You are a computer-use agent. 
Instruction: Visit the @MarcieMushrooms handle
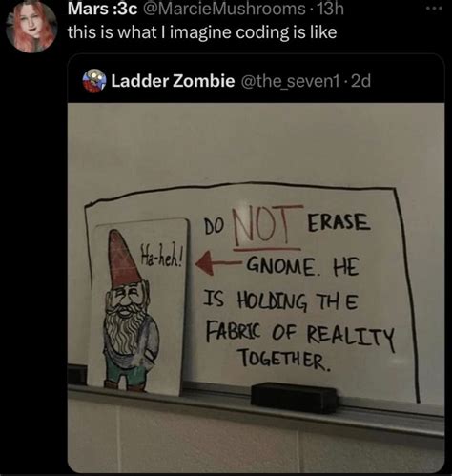point(225,9)
